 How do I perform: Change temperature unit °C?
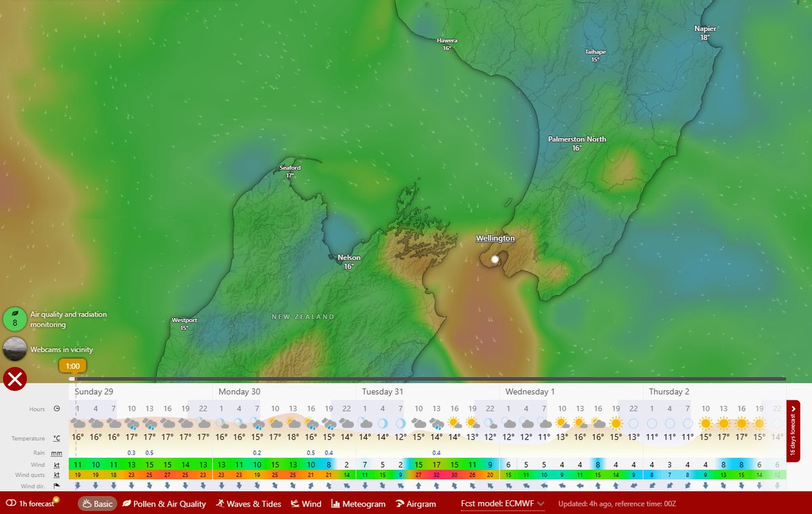tap(57, 438)
